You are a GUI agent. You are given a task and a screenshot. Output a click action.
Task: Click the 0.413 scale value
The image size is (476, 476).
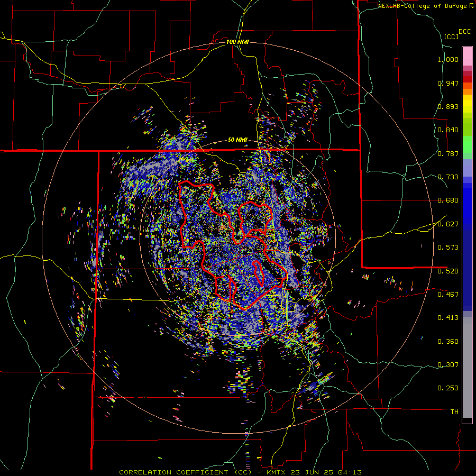448,318
